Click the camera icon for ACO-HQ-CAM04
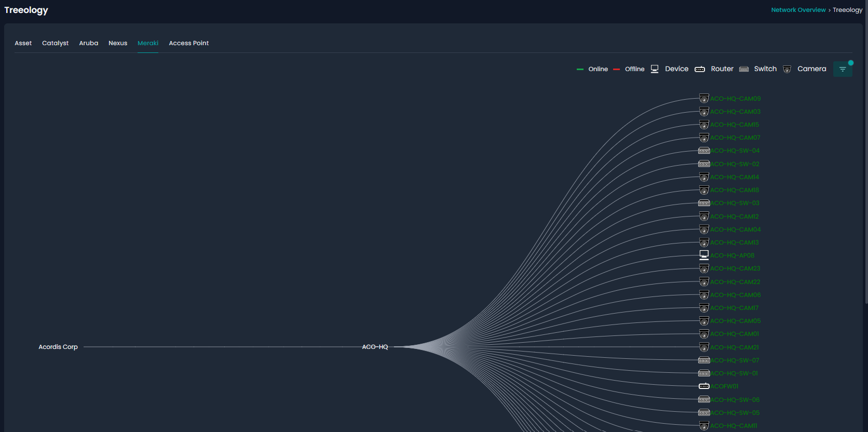 [704, 230]
